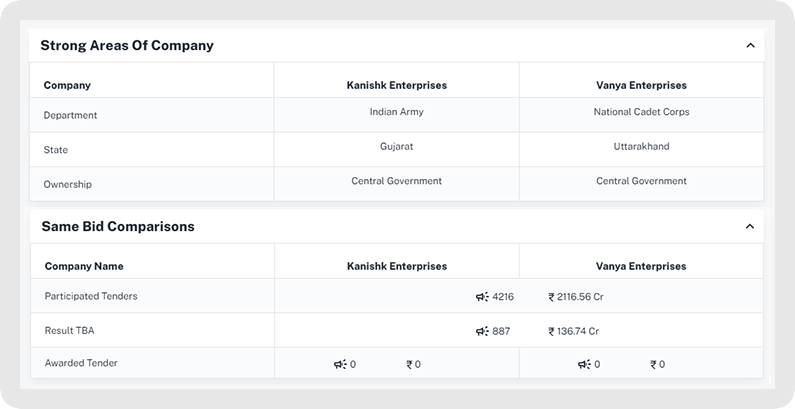The width and height of the screenshot is (795, 409).
Task: Click rupee icon beside 2116.56 Cr
Action: click(x=551, y=297)
